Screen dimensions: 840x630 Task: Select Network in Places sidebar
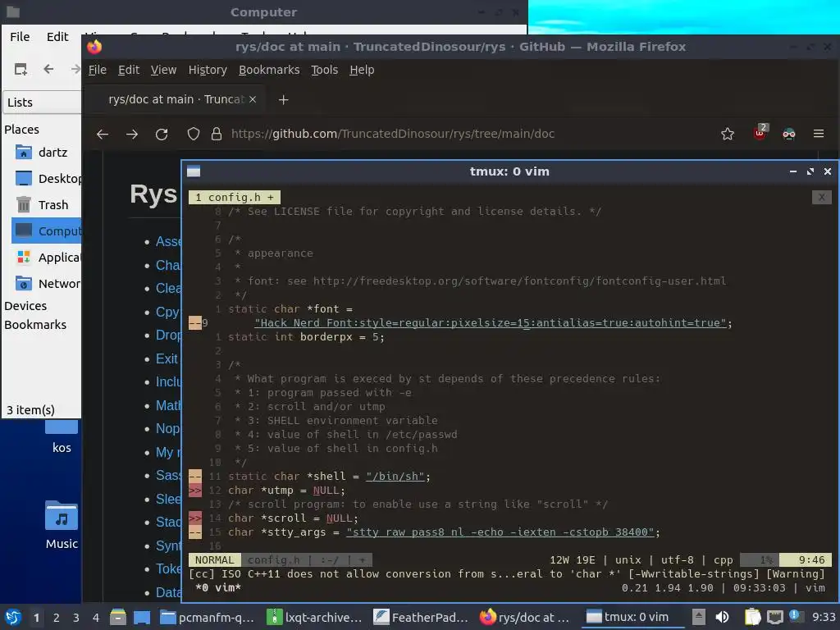(x=47, y=284)
